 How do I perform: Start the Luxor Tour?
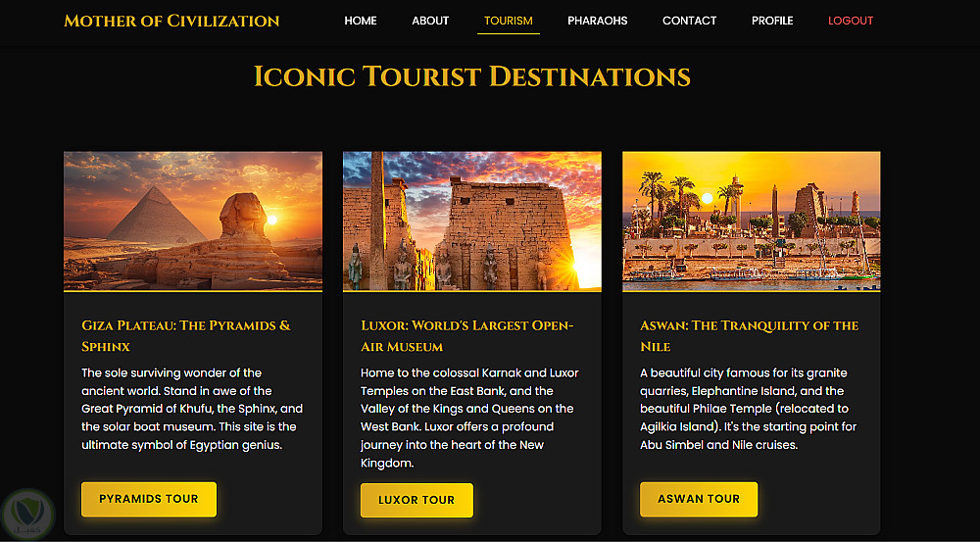[x=416, y=500]
